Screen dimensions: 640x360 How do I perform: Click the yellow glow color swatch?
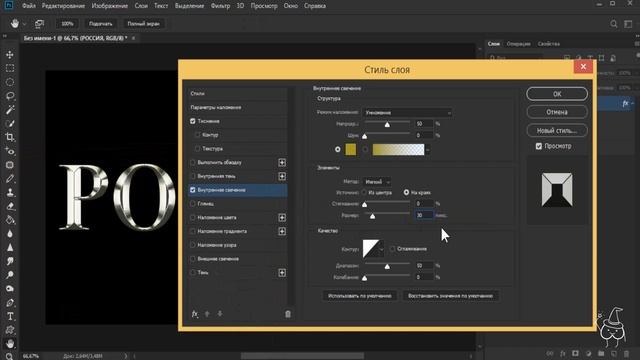(351, 149)
